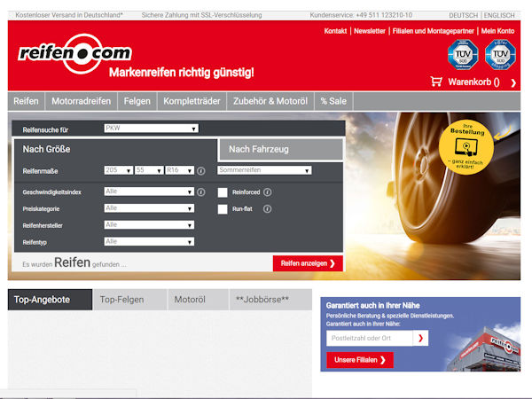Open Filialen und Montagepartner link
This screenshot has width=532, height=399.
pyautogui.click(x=434, y=31)
